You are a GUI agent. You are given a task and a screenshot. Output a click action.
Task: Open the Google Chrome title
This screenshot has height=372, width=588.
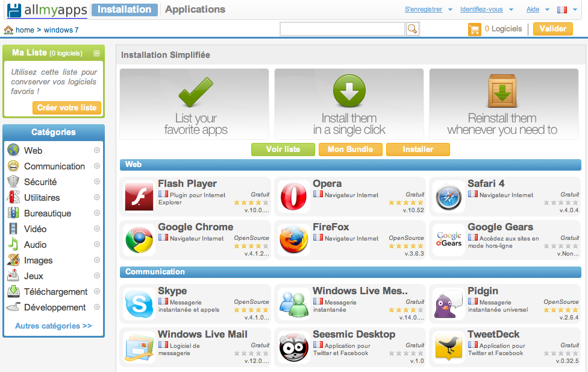pos(195,227)
